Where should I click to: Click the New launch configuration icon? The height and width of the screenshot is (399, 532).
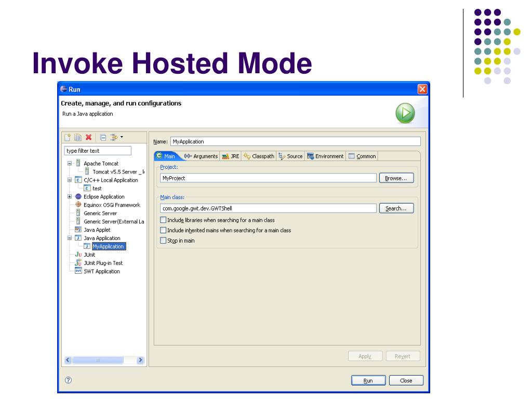68,138
